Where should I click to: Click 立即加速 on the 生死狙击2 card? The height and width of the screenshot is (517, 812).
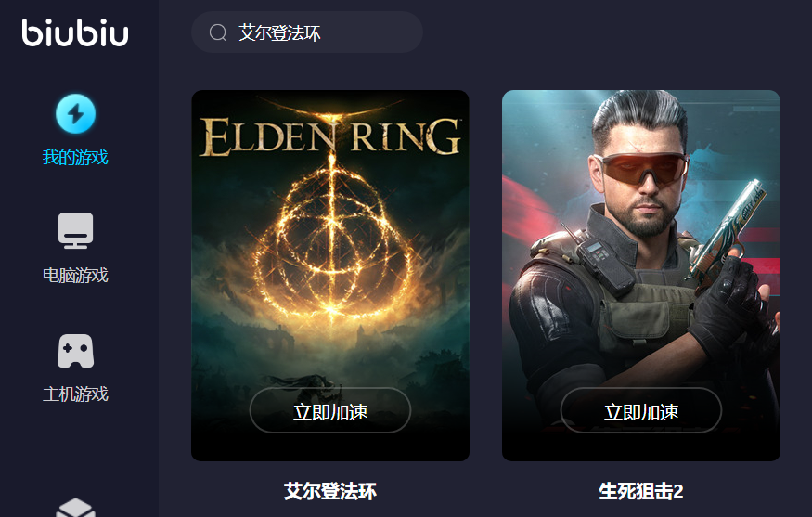tap(641, 409)
